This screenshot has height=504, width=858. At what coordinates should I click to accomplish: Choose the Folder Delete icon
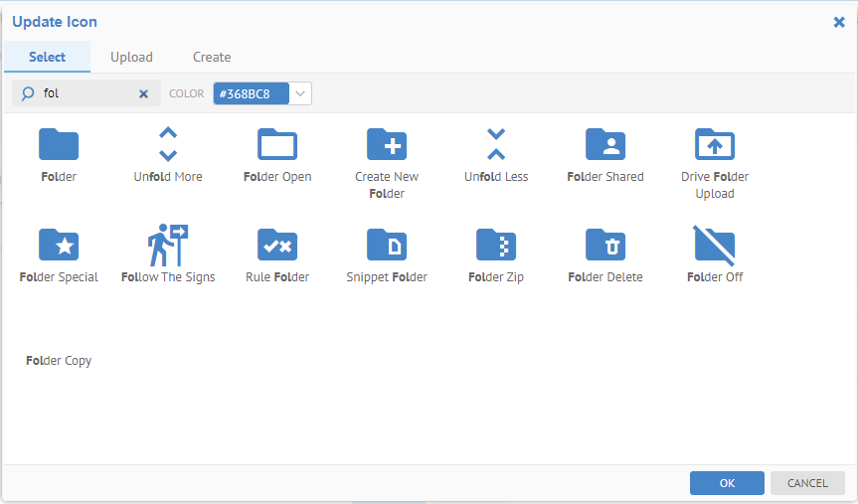point(605,245)
